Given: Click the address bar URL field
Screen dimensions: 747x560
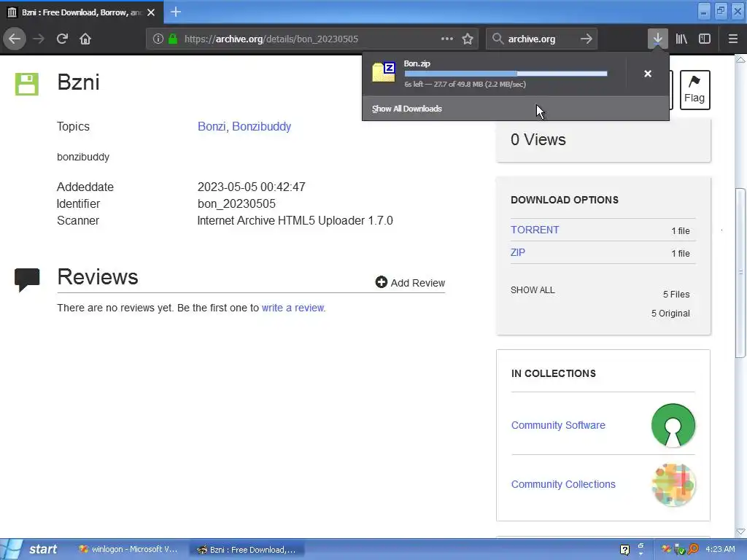Looking at the screenshot, I should tap(311, 39).
